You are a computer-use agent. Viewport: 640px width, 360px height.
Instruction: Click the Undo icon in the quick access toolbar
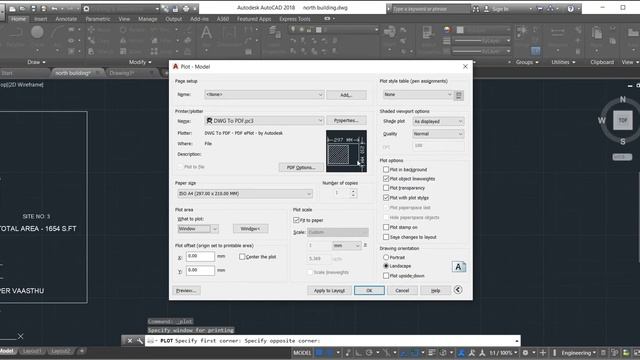coord(54,9)
